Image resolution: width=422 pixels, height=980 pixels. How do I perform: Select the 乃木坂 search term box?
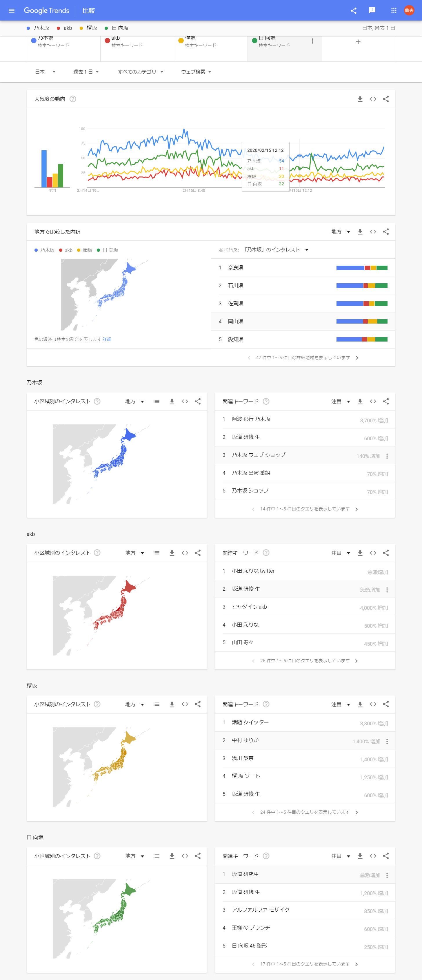click(63, 49)
